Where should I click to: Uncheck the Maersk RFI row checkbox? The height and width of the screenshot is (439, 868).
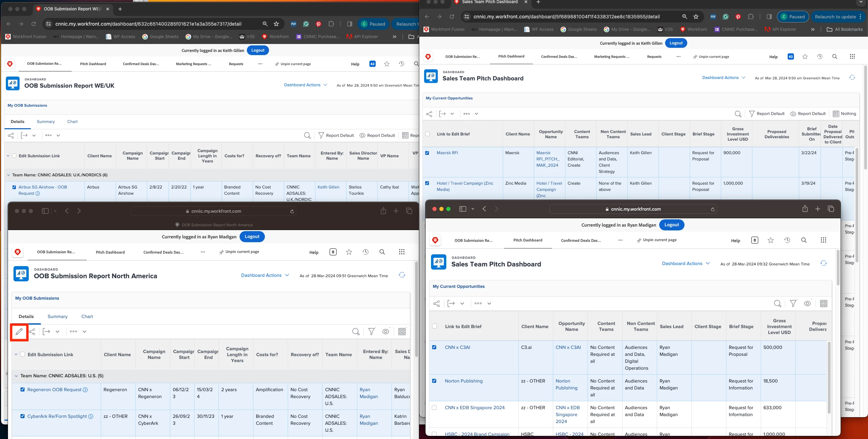pyautogui.click(x=427, y=153)
